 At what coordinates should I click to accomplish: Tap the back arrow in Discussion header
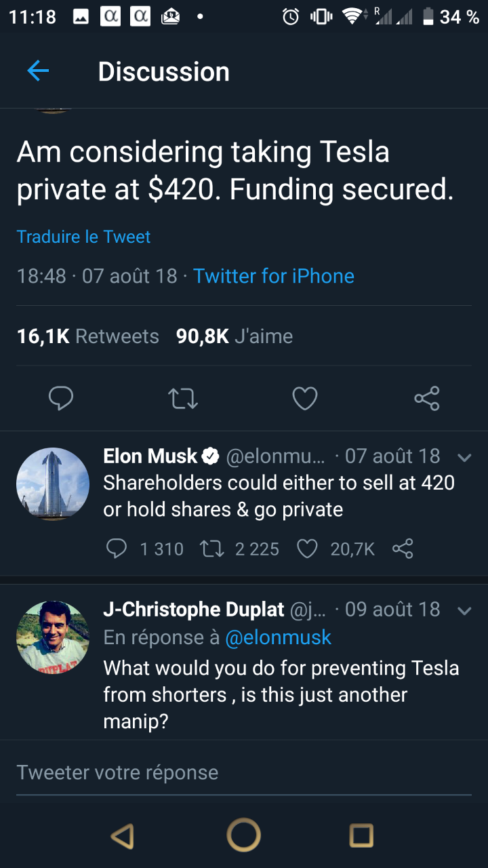click(38, 71)
